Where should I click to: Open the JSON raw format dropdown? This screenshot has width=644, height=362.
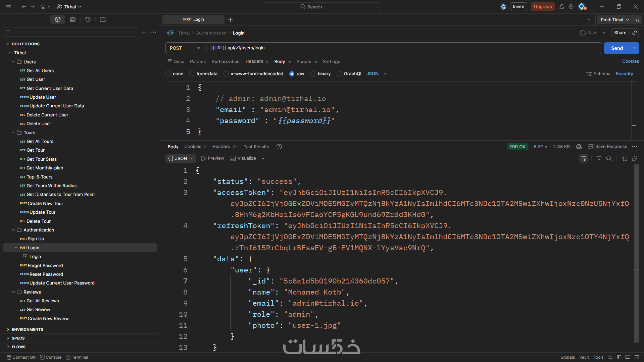(377, 74)
